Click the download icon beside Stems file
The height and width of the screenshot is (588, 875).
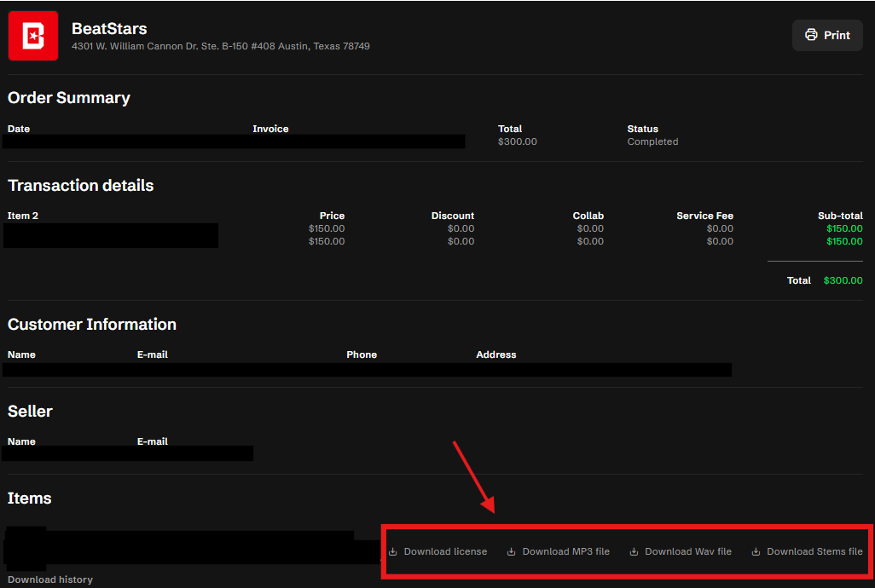click(756, 551)
